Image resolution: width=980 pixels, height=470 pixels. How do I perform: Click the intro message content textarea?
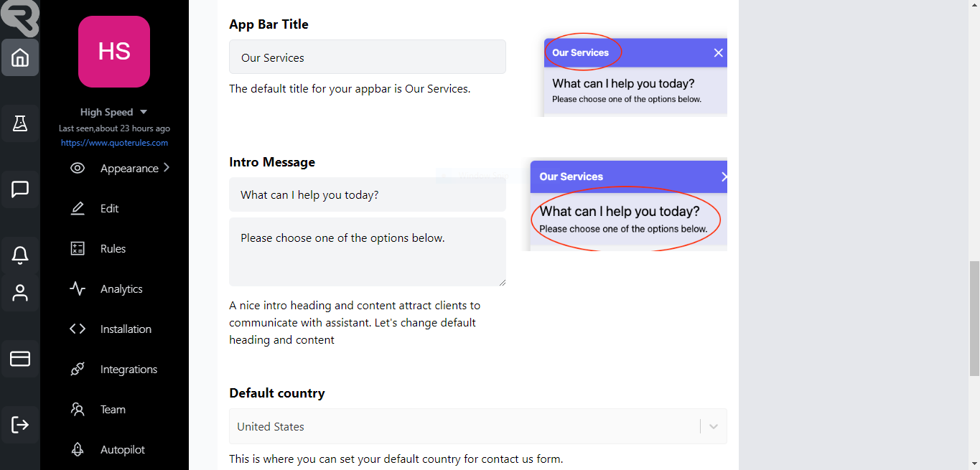tap(367, 252)
